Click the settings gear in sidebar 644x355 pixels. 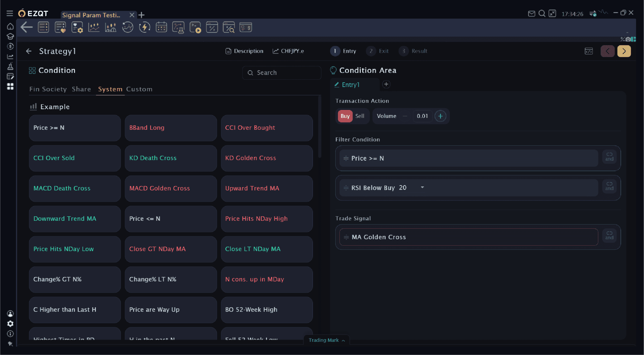click(10, 324)
